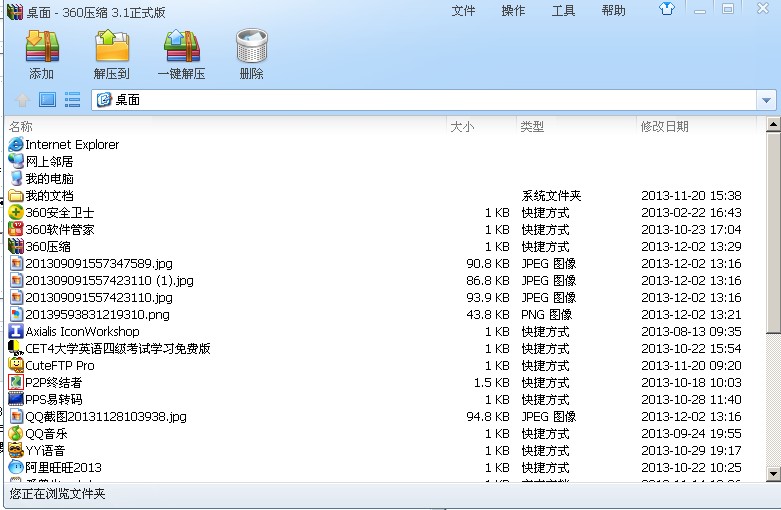This screenshot has width=781, height=510.
Task: Click the 删除 trash can icon
Action: coord(251,47)
